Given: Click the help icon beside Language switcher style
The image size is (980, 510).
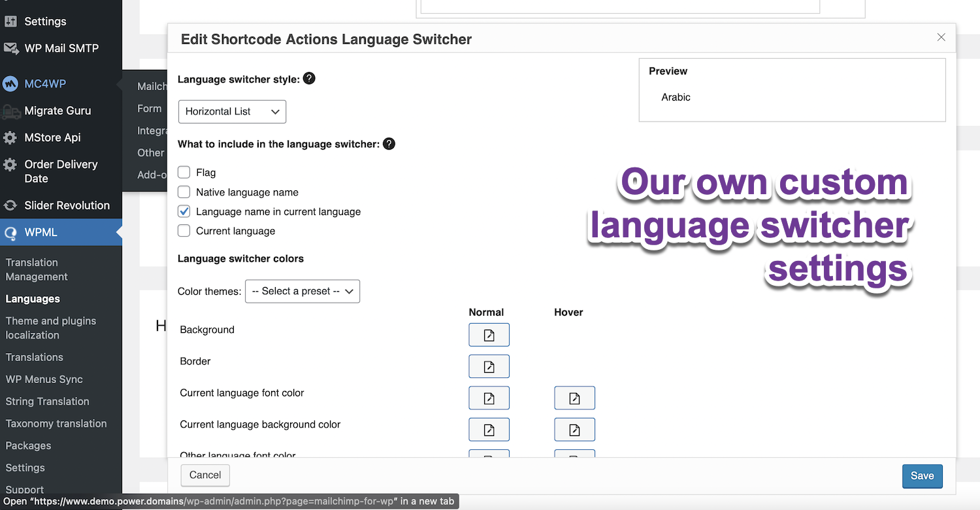Looking at the screenshot, I should 310,78.
